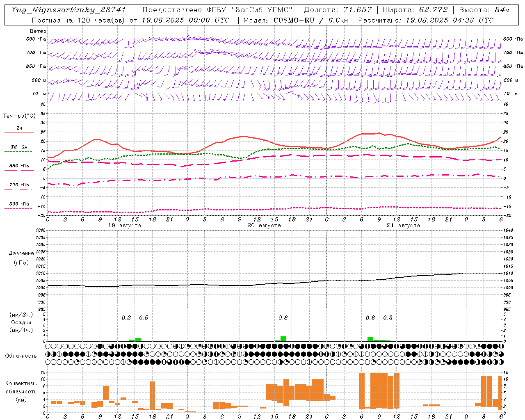Click the Широта: 62.772 header value
The width and height of the screenshot is (525, 420).
click(x=415, y=10)
